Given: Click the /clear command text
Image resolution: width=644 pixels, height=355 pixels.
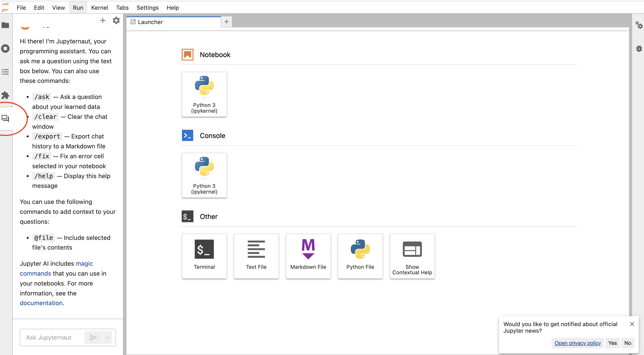Looking at the screenshot, I should (x=45, y=117).
